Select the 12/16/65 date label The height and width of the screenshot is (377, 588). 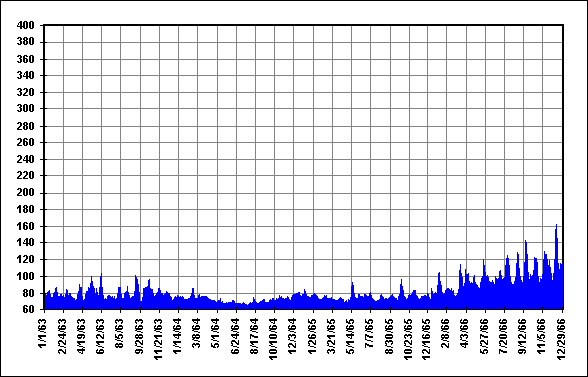(x=427, y=339)
